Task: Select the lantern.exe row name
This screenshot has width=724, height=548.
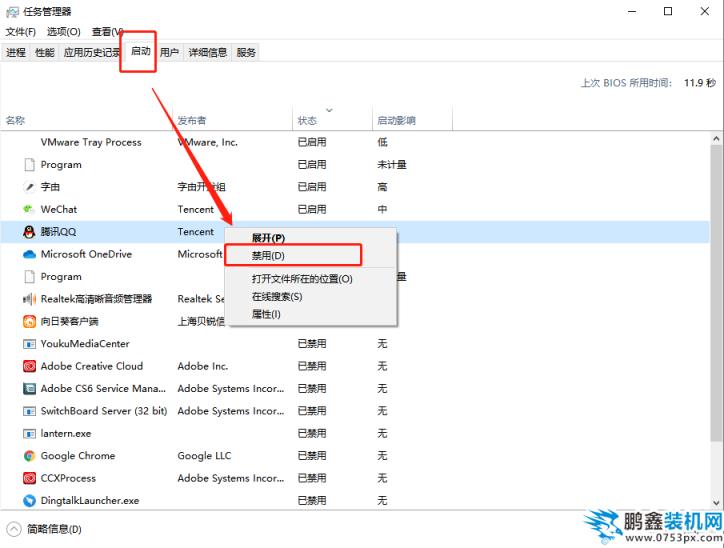Action: pyautogui.click(x=66, y=434)
